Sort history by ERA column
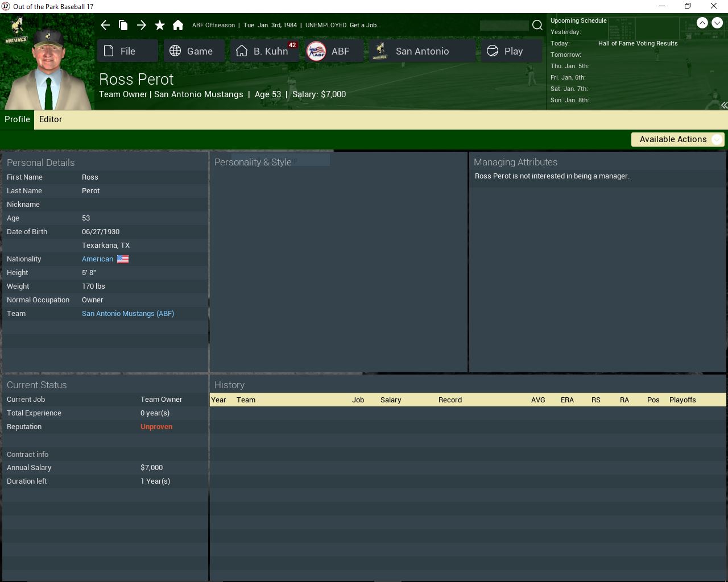Screen dimensions: 728x582 coord(567,400)
